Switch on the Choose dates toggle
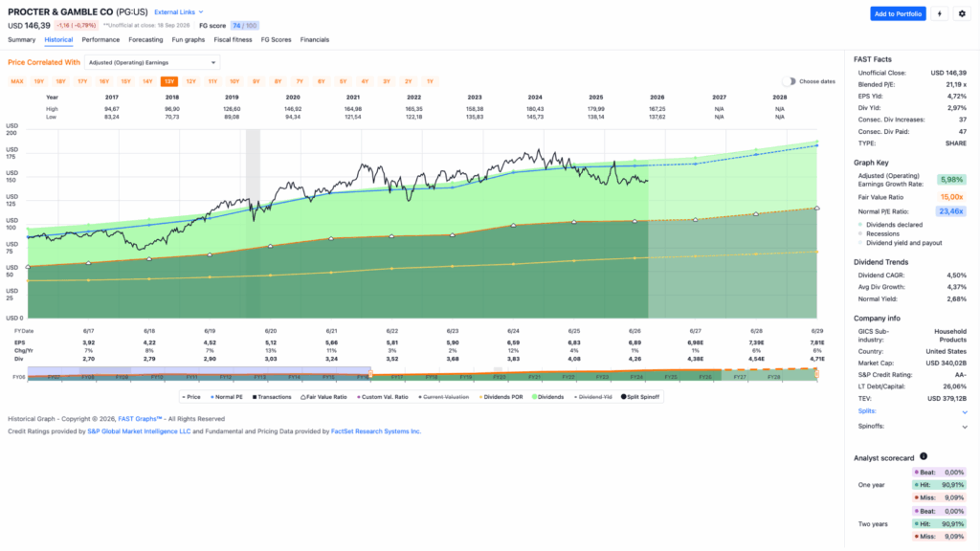980x551 pixels. click(790, 81)
